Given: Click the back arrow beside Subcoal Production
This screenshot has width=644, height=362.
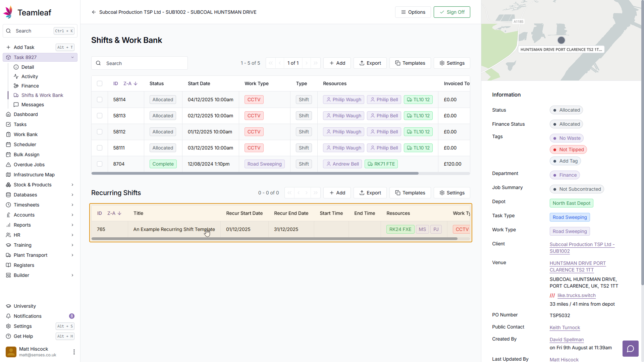Looking at the screenshot, I should pyautogui.click(x=94, y=12).
